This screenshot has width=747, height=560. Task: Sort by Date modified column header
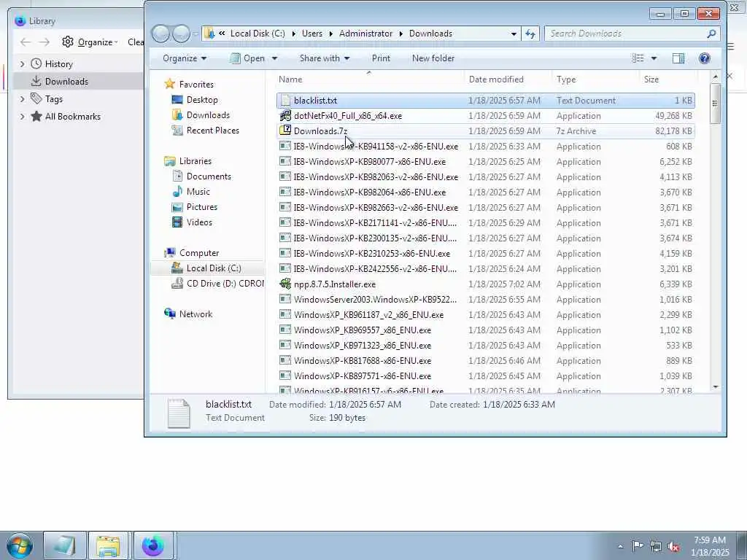pyautogui.click(x=508, y=79)
